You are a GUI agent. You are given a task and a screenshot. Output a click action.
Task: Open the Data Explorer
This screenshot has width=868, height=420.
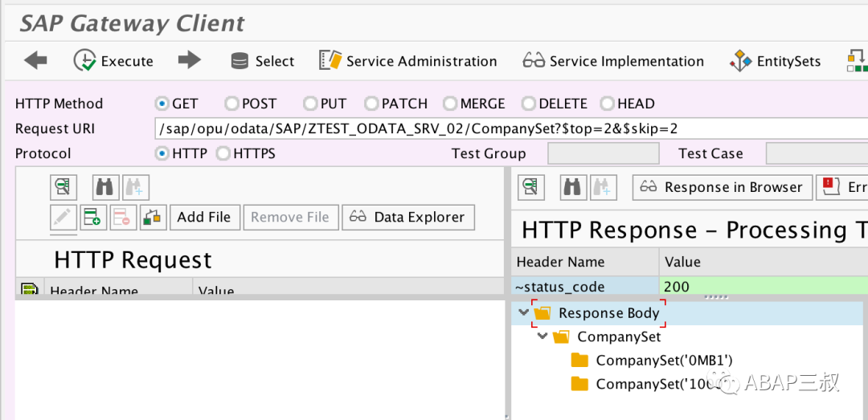(408, 218)
